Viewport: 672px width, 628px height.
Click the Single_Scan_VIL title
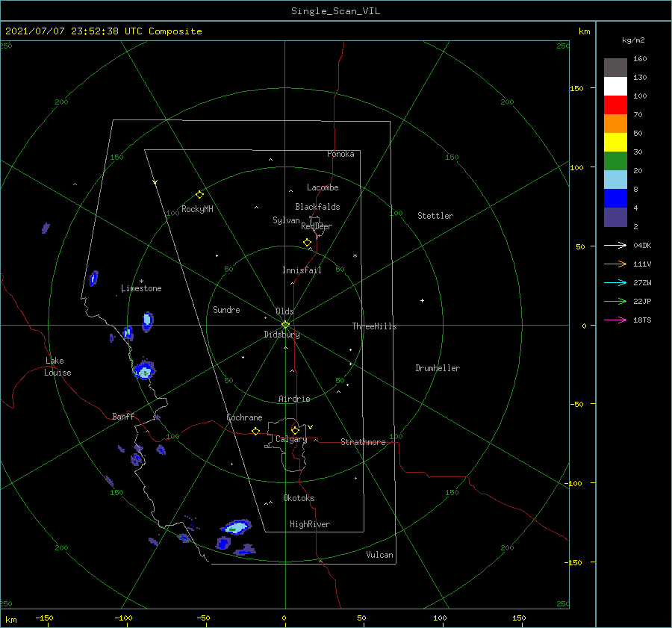click(335, 11)
